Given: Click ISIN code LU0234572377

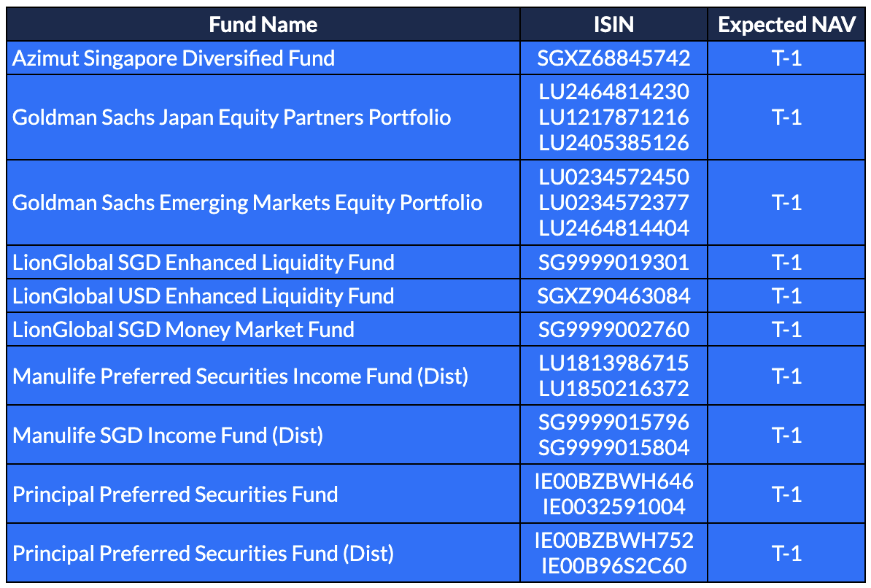Looking at the screenshot, I should [x=613, y=202].
